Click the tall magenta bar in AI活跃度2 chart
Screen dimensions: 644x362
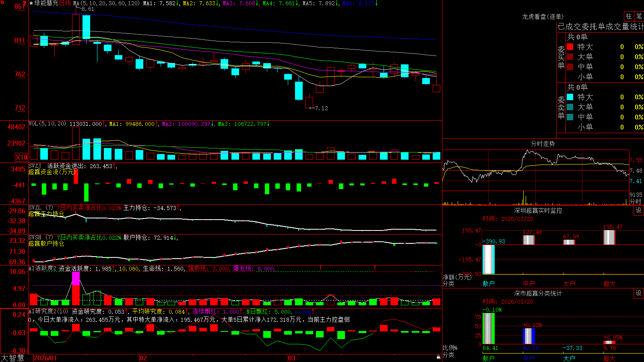click(76, 278)
